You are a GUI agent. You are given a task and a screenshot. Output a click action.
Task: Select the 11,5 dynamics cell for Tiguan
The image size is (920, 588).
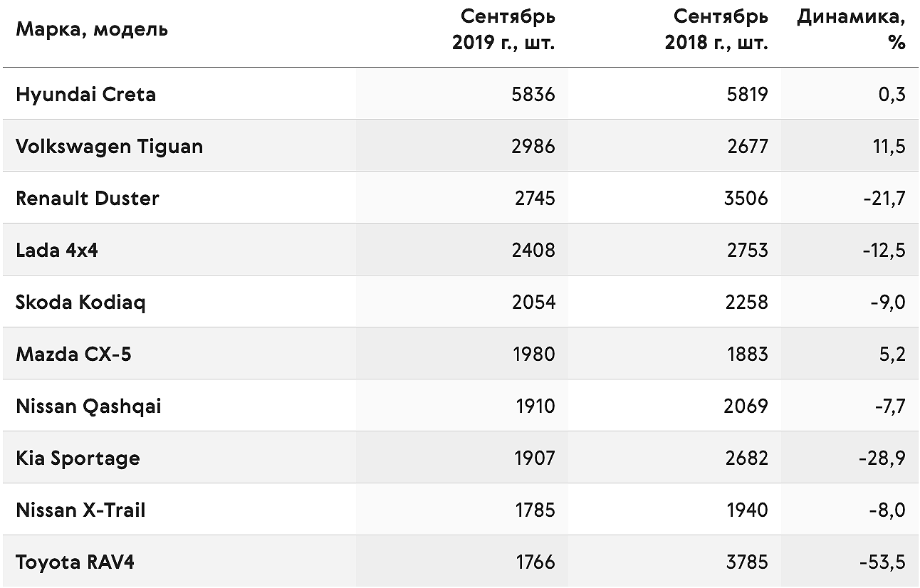[889, 147]
